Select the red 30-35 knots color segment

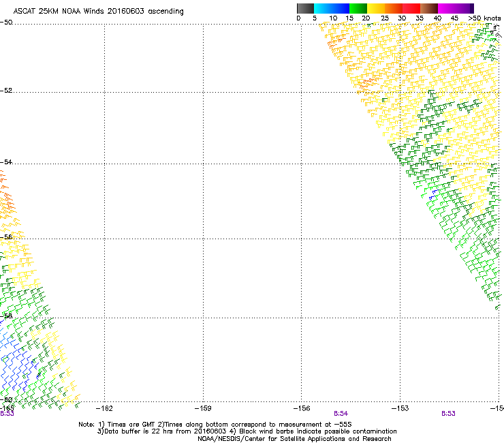pos(411,8)
